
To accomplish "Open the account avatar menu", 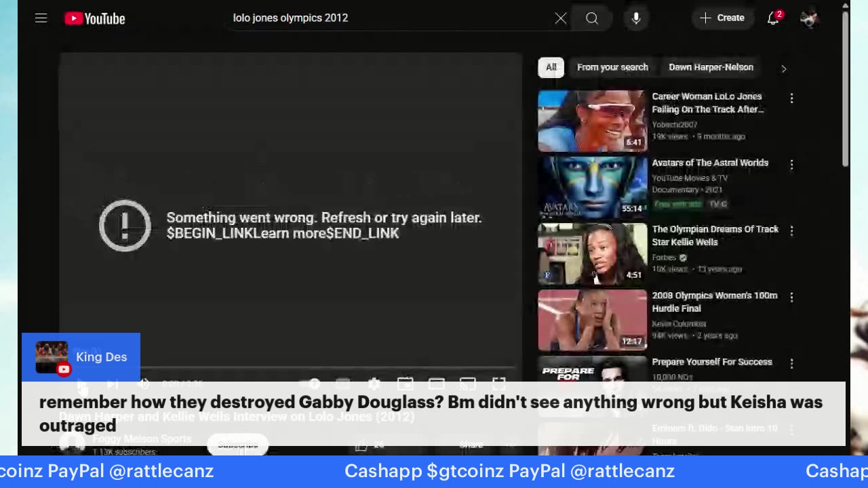I will click(808, 18).
